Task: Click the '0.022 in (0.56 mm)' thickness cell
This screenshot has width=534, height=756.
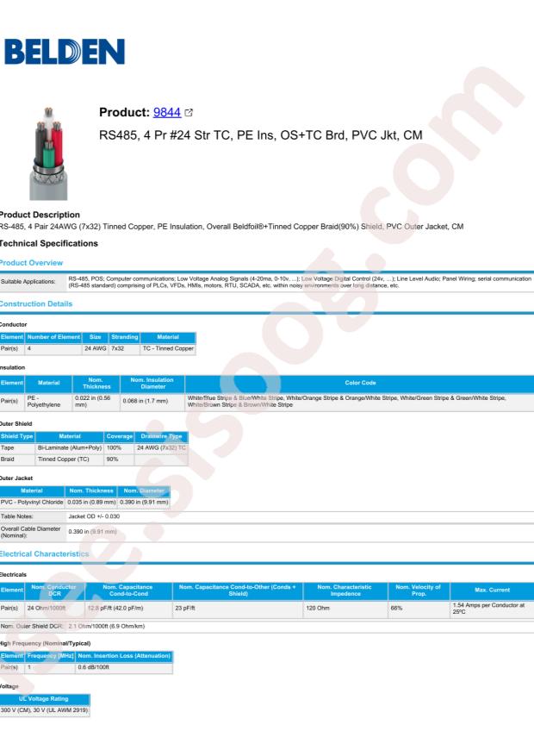Action: (x=96, y=401)
